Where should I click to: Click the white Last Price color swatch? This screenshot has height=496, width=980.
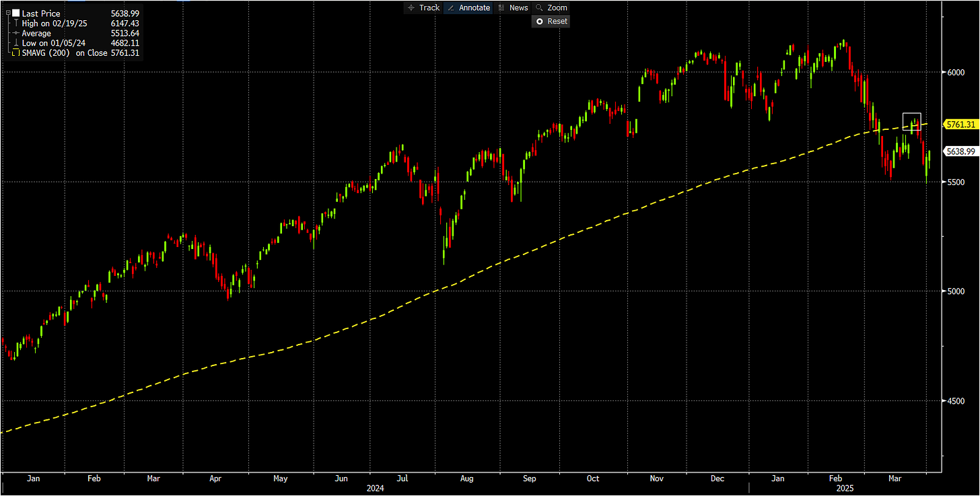click(16, 13)
